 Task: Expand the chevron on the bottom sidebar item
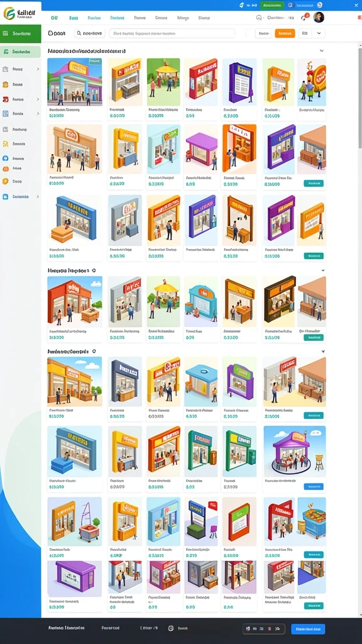[38, 197]
